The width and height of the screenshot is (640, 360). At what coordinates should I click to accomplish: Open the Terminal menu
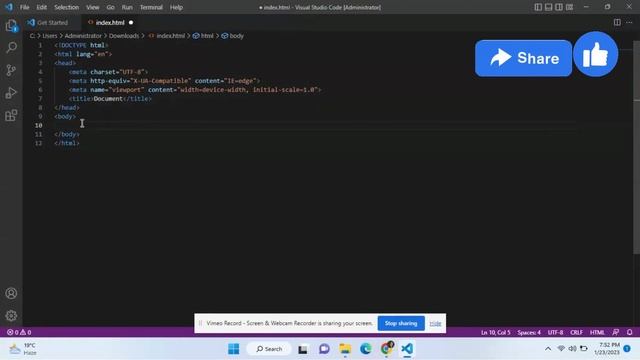pyautogui.click(x=151, y=7)
